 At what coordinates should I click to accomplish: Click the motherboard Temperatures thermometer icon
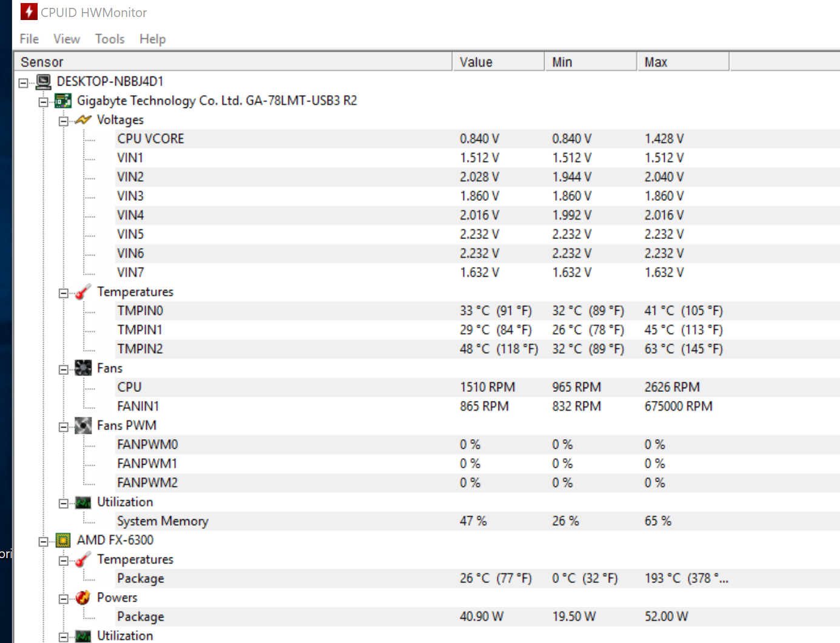pos(83,292)
